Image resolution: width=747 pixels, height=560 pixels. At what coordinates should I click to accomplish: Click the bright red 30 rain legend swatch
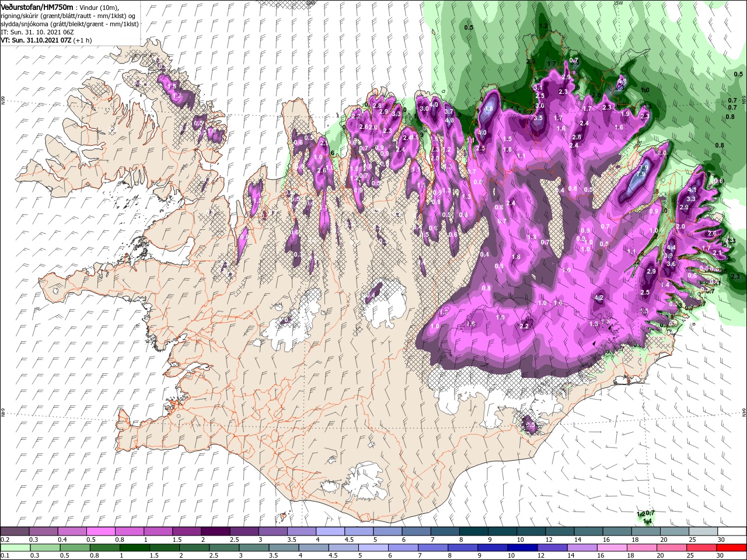[731, 548]
